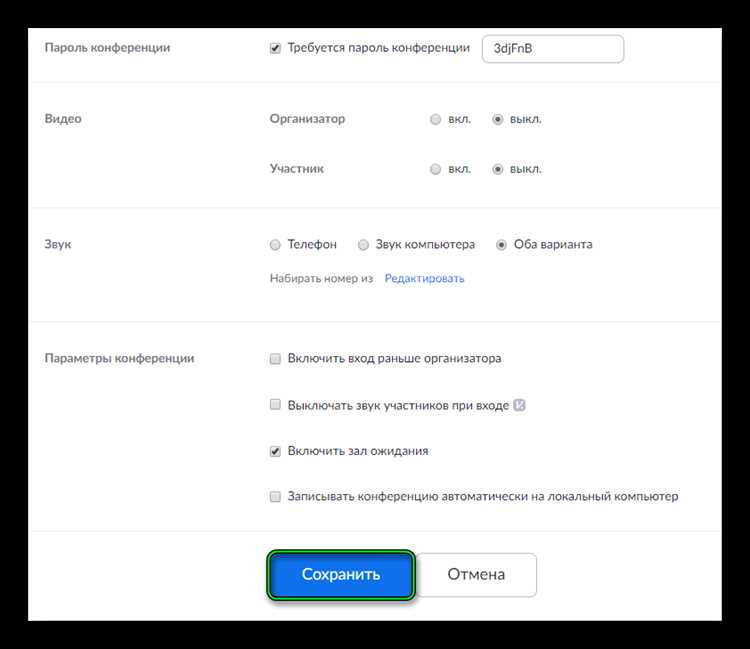
Task: Check 'Выключать звук участников при входе'
Action: click(275, 405)
